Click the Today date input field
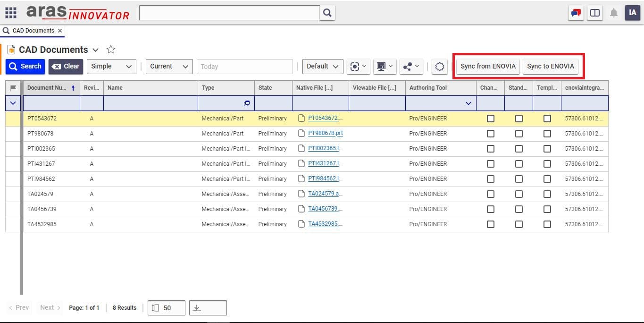This screenshot has height=323, width=644. click(245, 67)
